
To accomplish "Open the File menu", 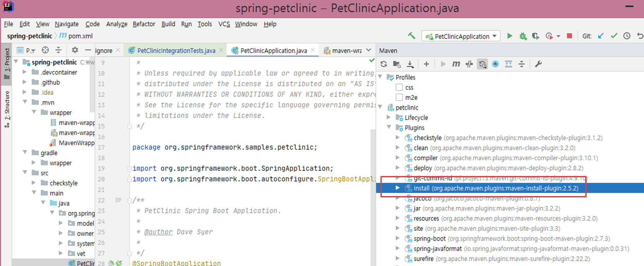I will 8,24.
